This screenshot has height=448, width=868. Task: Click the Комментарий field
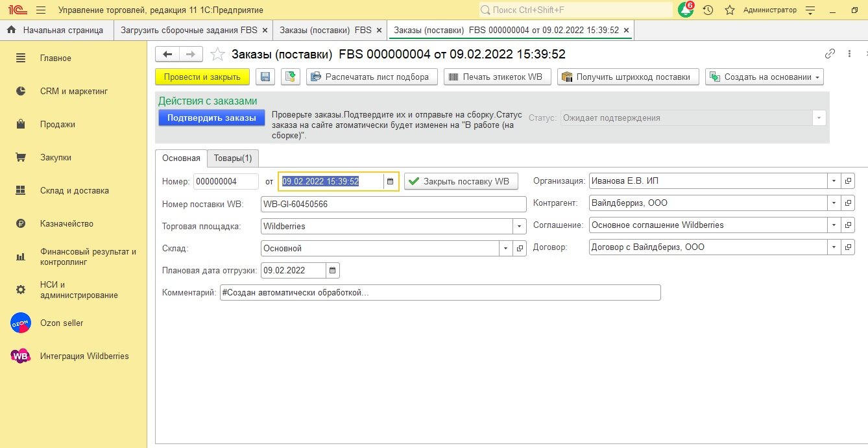pos(440,293)
